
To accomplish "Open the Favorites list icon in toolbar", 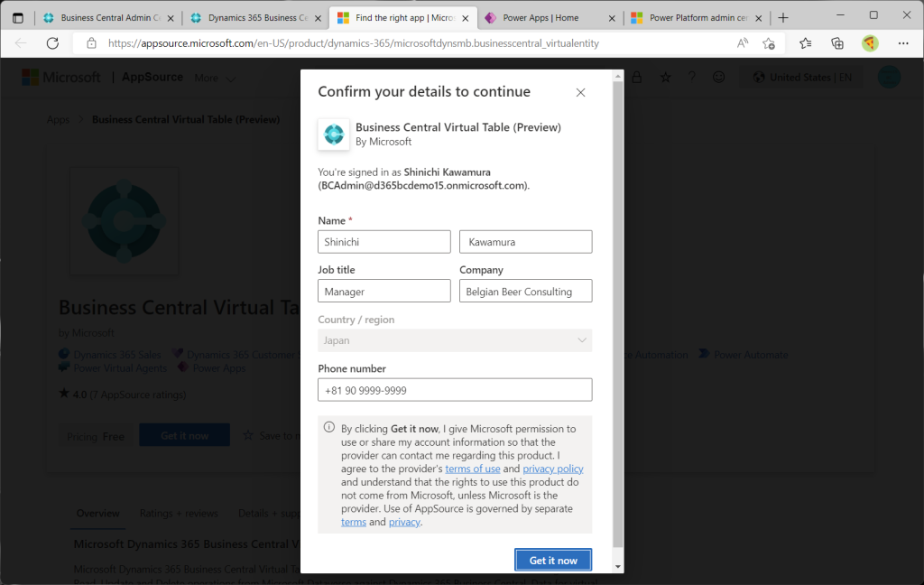I will 806,43.
